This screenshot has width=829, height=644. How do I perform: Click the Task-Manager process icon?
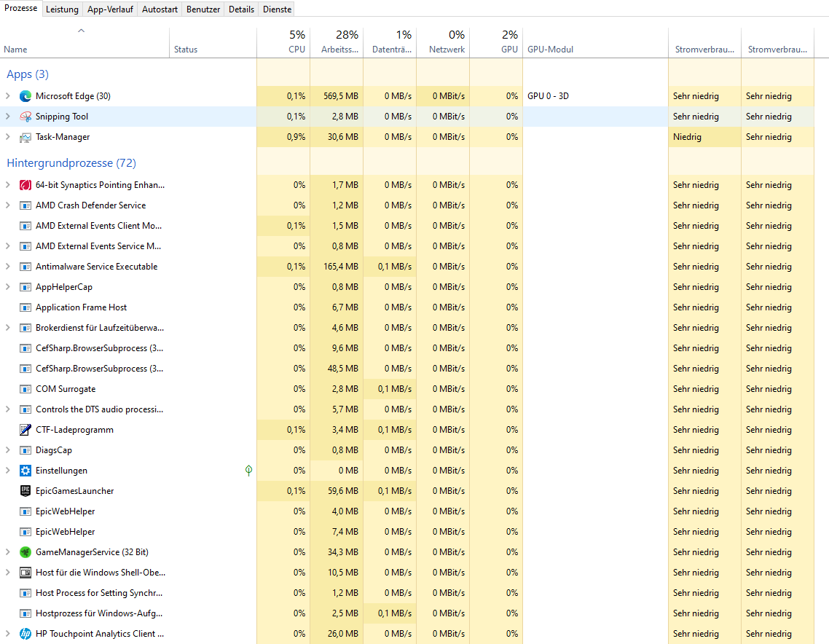click(x=25, y=137)
